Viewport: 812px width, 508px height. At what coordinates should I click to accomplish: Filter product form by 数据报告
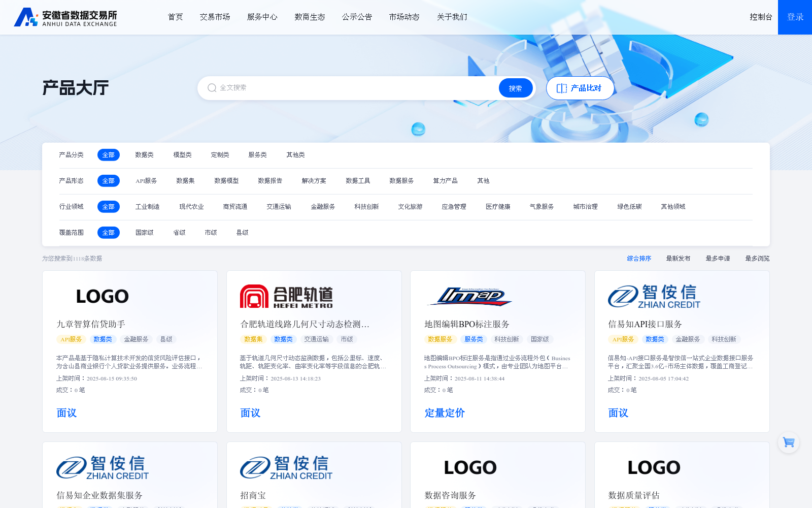pos(270,181)
